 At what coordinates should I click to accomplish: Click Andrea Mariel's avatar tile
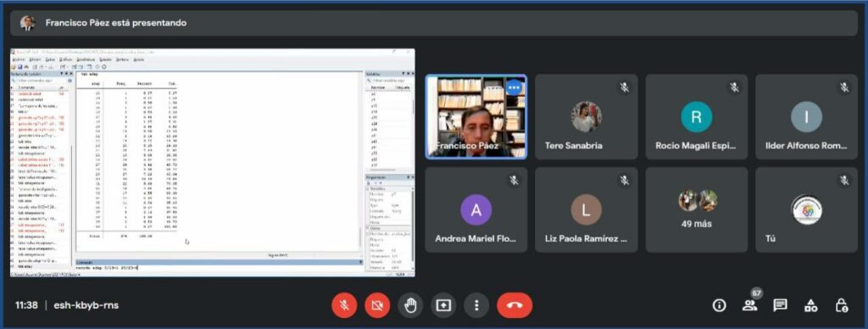point(476,210)
